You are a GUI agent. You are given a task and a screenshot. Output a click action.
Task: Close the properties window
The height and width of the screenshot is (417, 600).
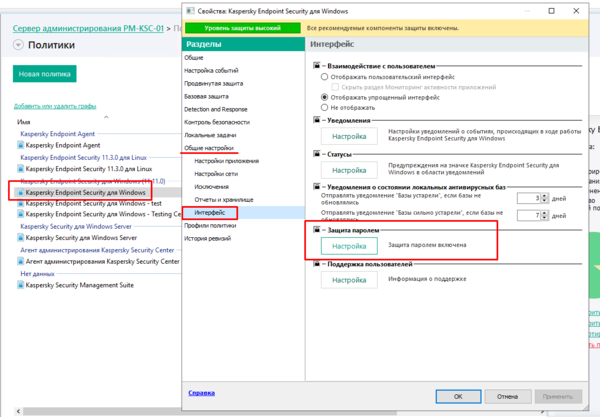pyautogui.click(x=576, y=11)
